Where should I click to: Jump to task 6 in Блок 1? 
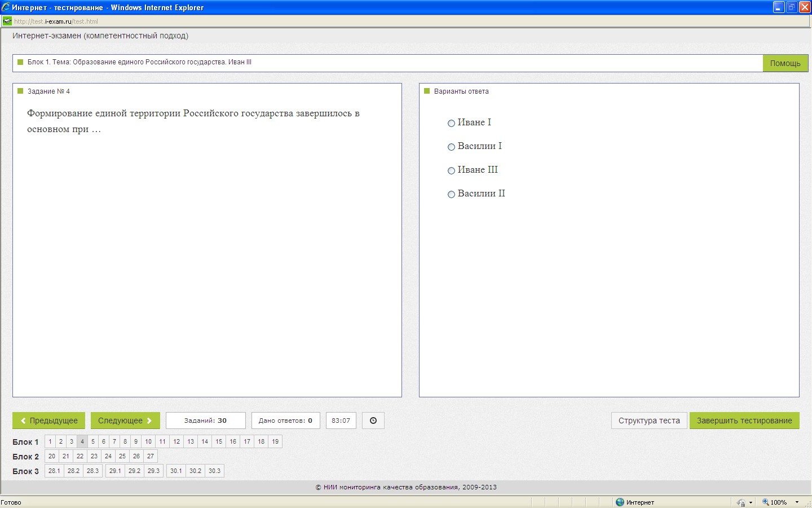(x=104, y=441)
